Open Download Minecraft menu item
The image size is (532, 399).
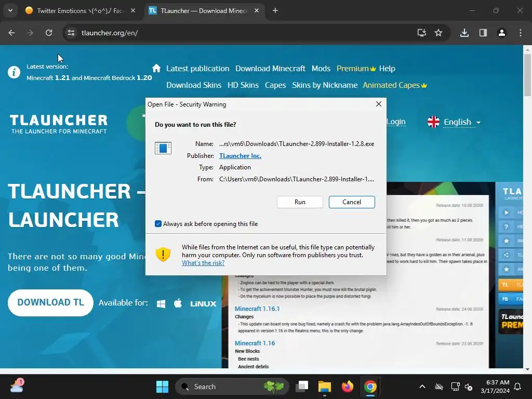[270, 69]
